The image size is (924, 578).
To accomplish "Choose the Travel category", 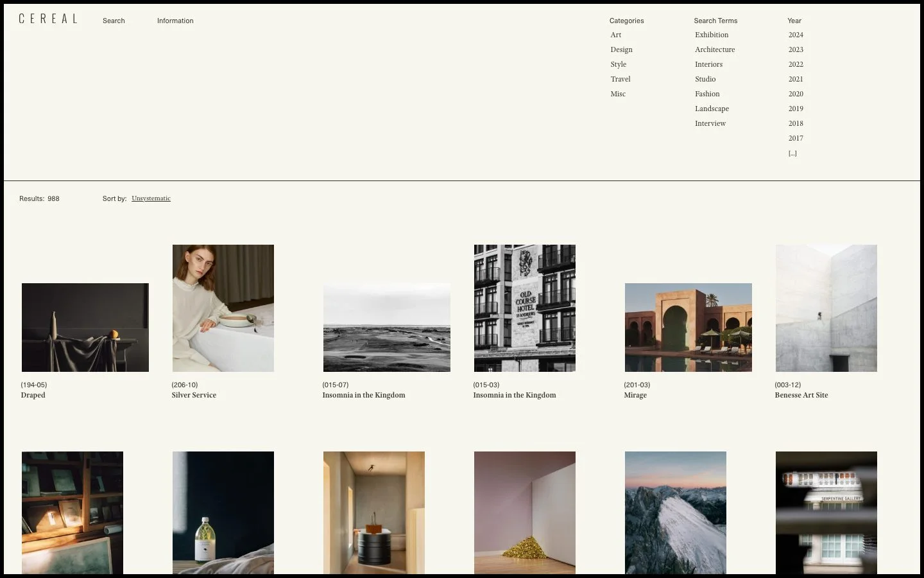I will tap(620, 79).
